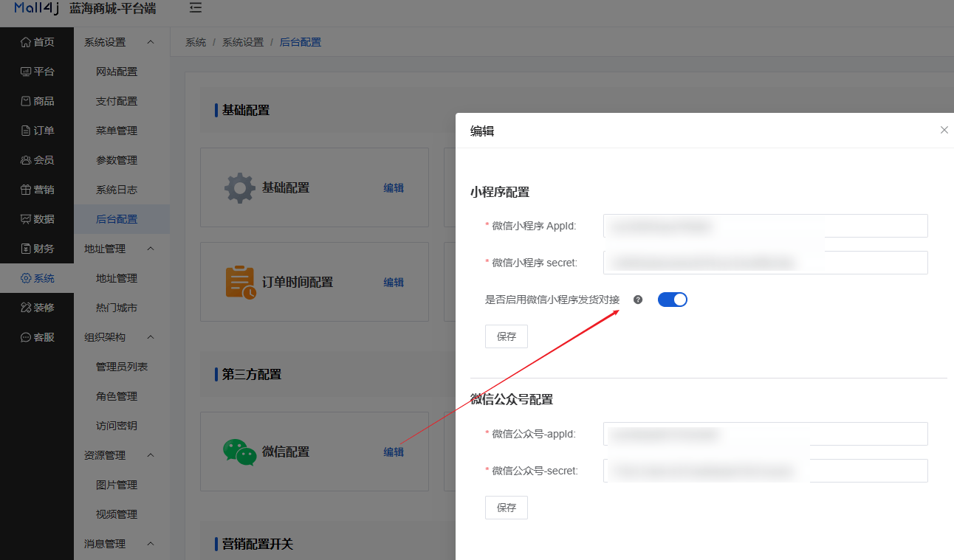Click 编辑 link for 基础配置

(394, 188)
